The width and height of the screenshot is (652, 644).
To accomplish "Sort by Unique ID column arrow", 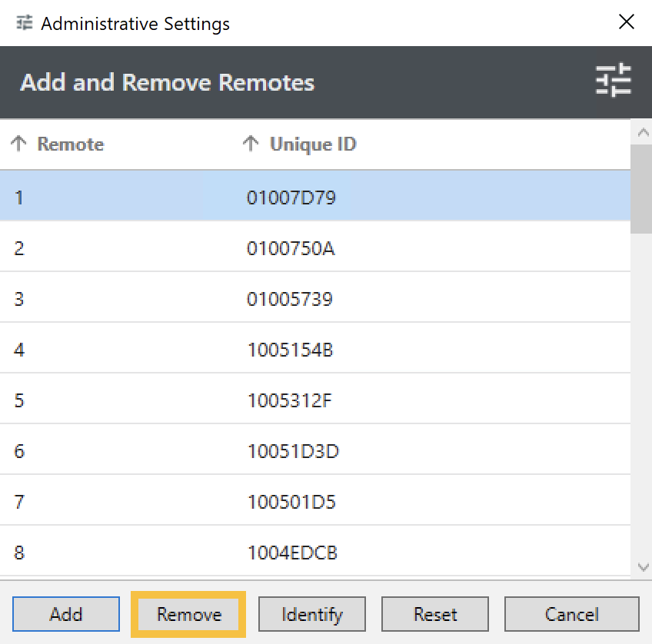I will 251,144.
